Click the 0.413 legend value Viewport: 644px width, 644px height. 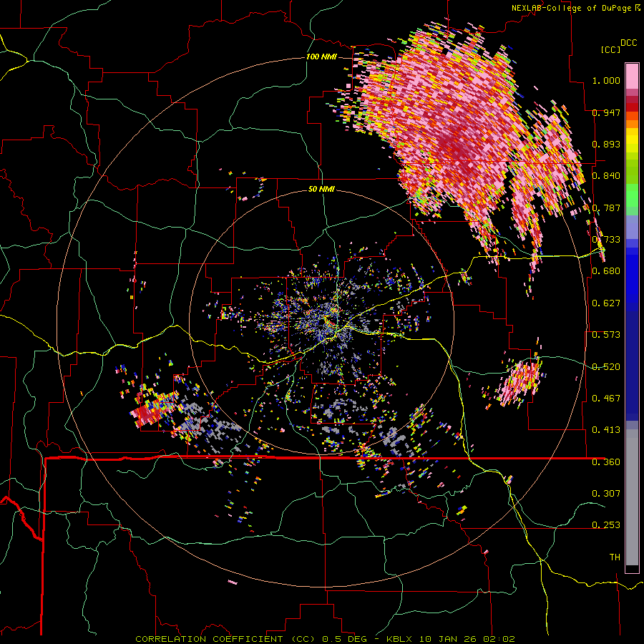pyautogui.click(x=606, y=430)
